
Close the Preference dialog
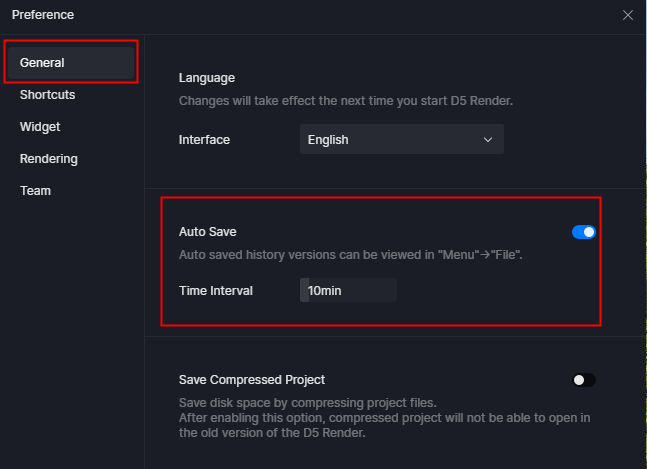628,15
